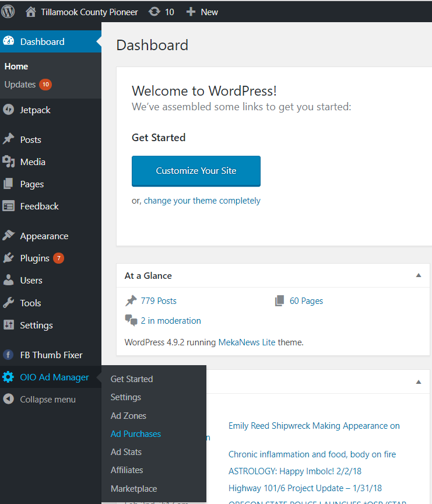Screen dimensions: 432x504
Task: Click the OIO Ad Manager gear icon
Action: (x=8, y=377)
